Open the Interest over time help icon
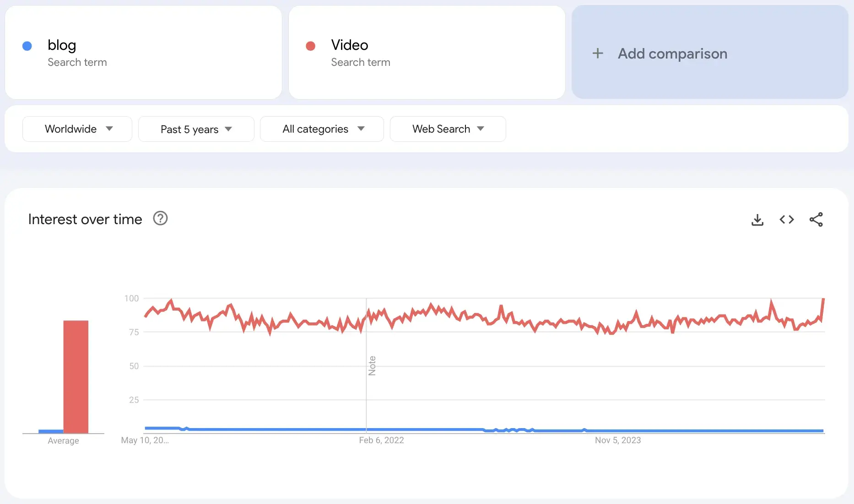The width and height of the screenshot is (854, 504). click(x=160, y=219)
